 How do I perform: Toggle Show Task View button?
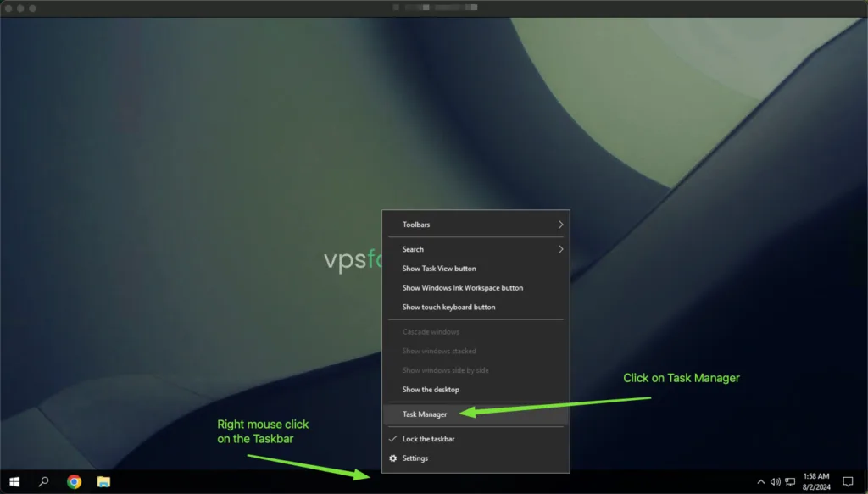[x=439, y=269]
